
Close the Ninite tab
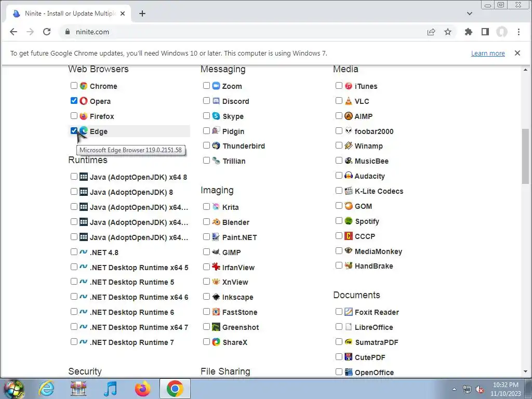click(123, 14)
